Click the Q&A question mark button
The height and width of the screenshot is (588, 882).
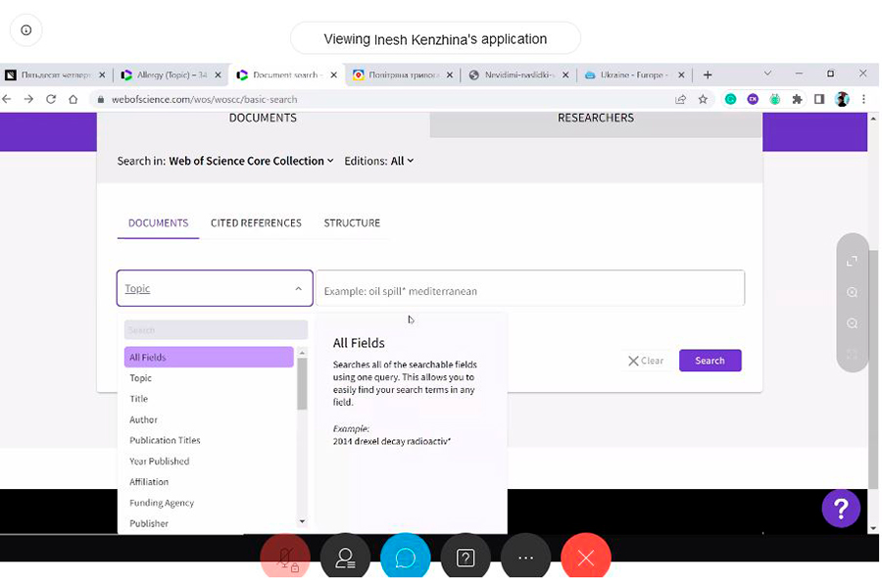[465, 557]
